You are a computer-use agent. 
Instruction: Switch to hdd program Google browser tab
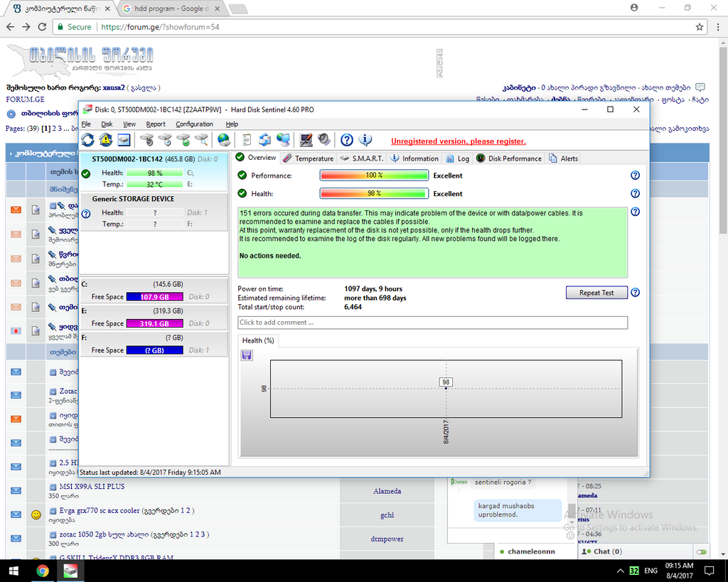tap(171, 9)
